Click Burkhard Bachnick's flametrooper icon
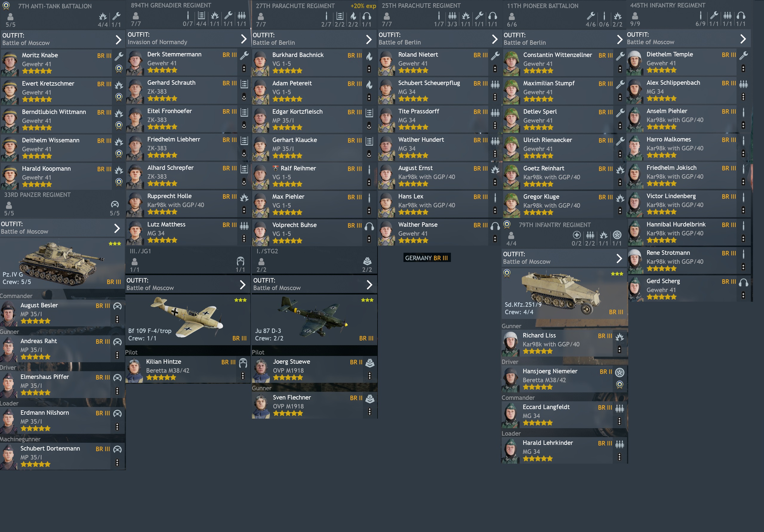The width and height of the screenshot is (764, 532). (369, 56)
